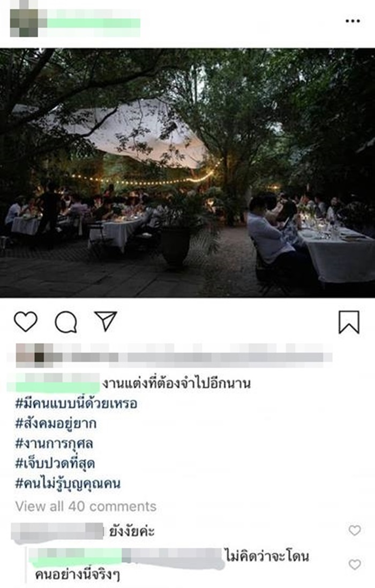Screen dimensions: 375x588
Task: Share the post with the paper plane icon
Action: (x=106, y=321)
